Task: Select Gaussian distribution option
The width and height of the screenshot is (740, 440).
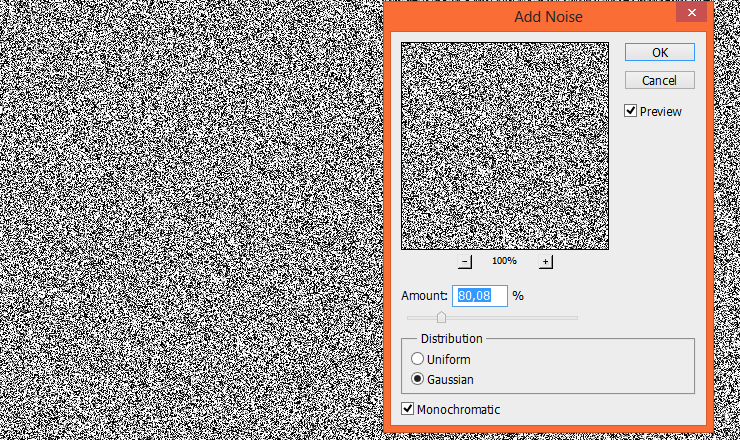Action: coord(418,380)
